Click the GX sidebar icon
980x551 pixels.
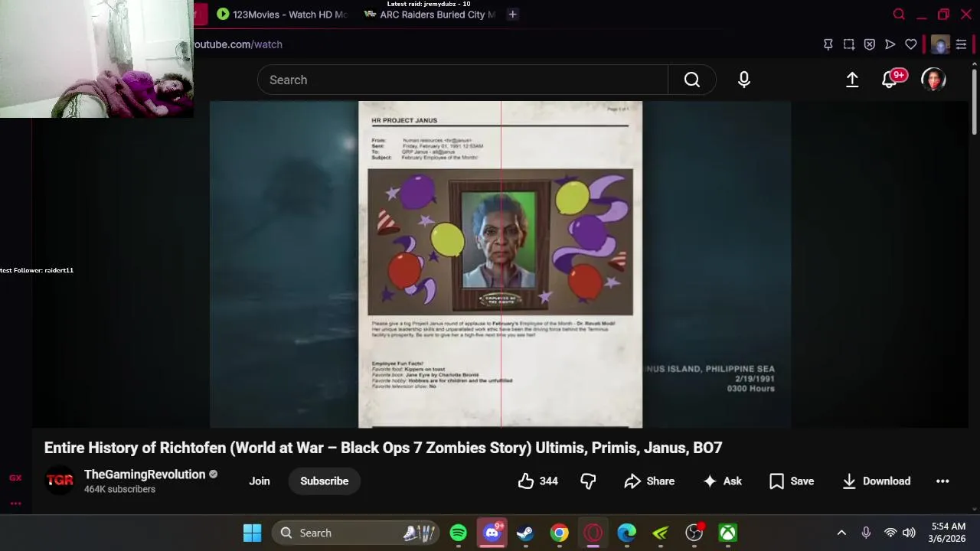point(15,478)
